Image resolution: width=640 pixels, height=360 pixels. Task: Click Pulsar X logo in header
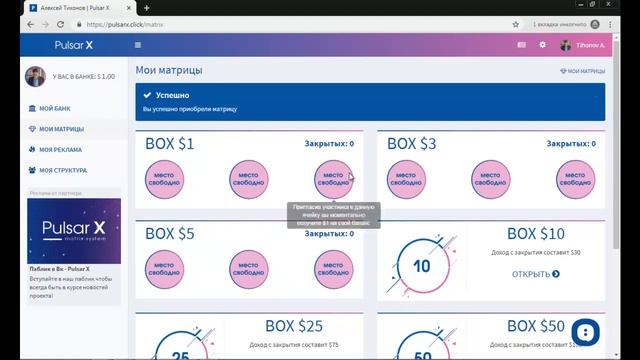(x=74, y=45)
